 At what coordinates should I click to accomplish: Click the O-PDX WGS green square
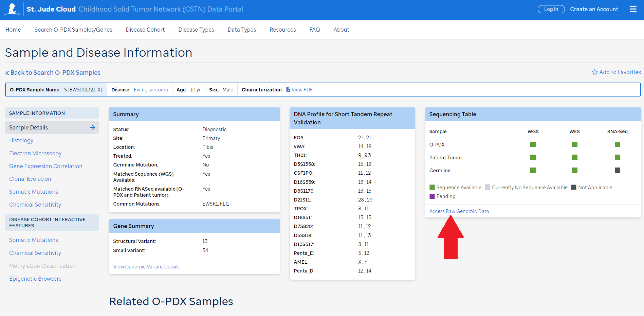point(533,144)
